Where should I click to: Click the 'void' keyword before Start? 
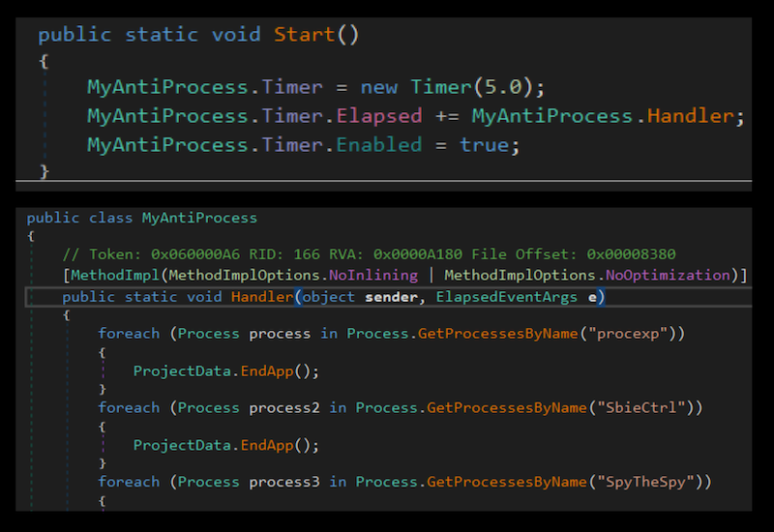(236, 35)
